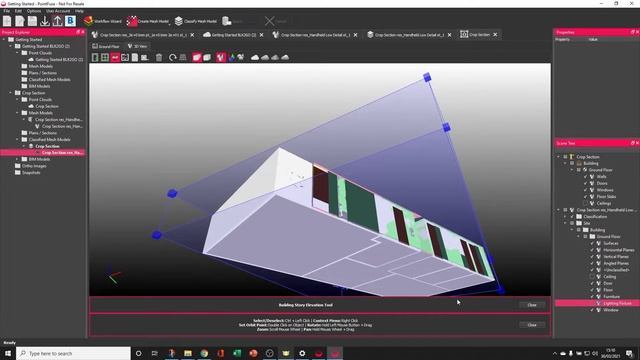
Task: Click Create Mesh Model tool
Action: (x=147, y=21)
